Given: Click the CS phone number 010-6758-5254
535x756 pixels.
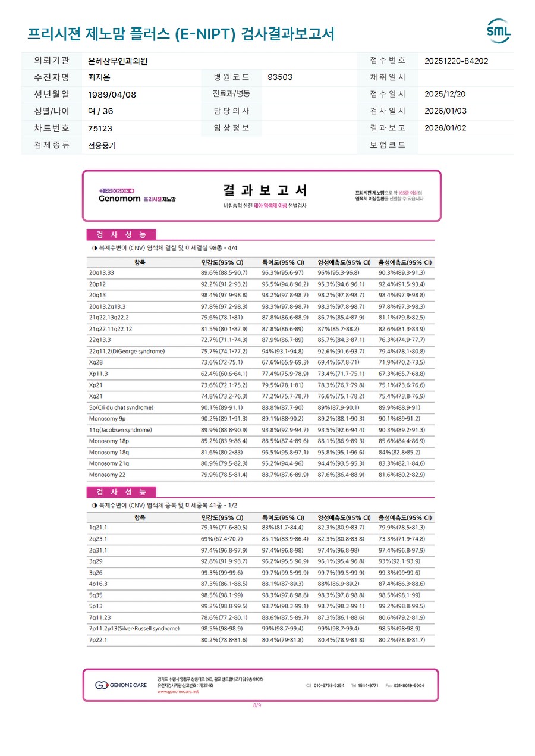Looking at the screenshot, I should pyautogui.click(x=329, y=685).
